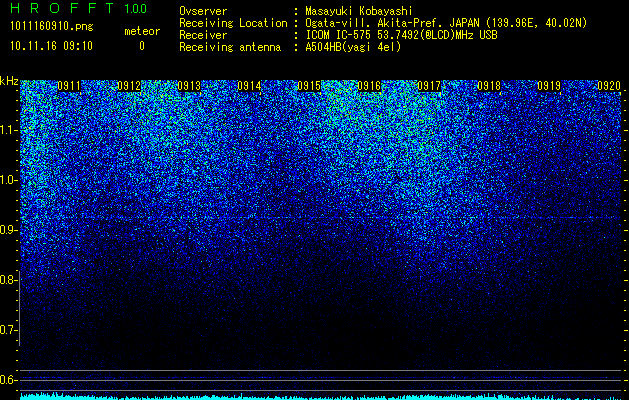Click the 0911 time marker
This screenshot has width=629, height=400.
(x=69, y=86)
